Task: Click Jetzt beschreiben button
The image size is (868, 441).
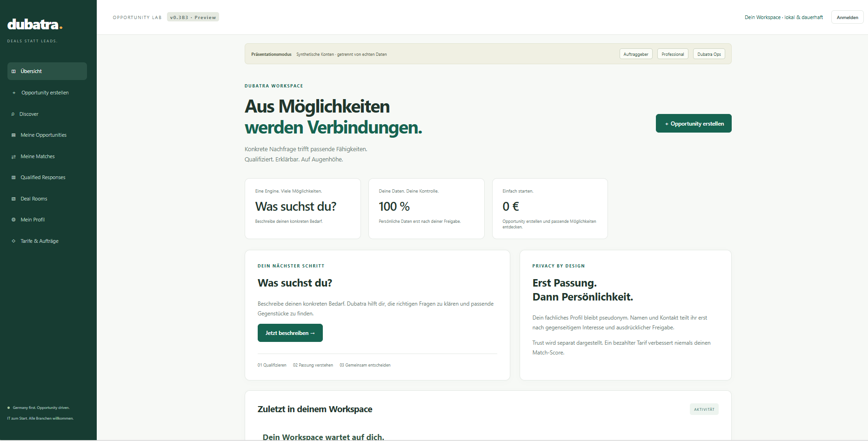Action: point(290,333)
